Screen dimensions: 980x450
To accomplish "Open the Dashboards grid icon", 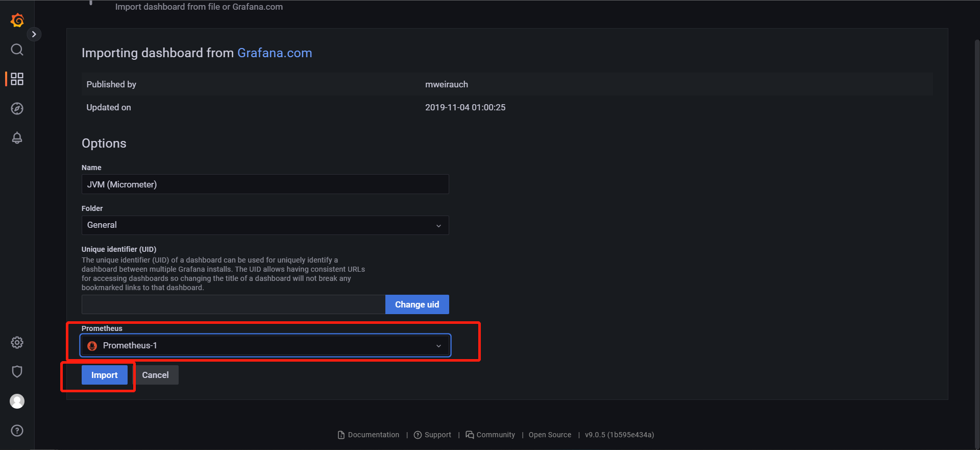I will [x=17, y=79].
